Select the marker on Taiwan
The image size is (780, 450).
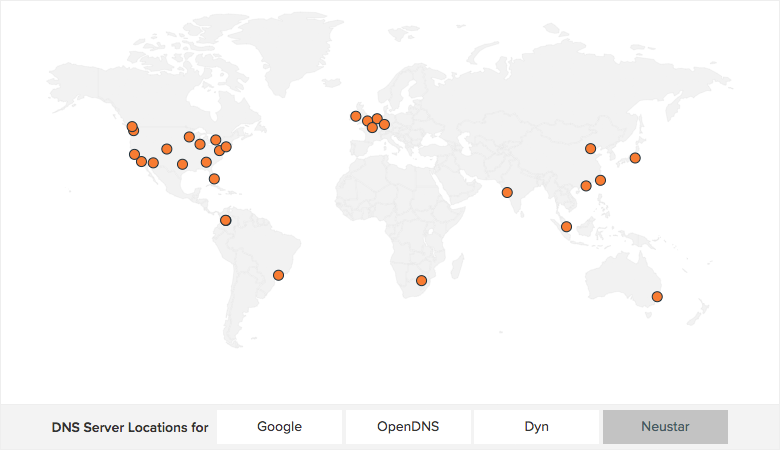(600, 180)
